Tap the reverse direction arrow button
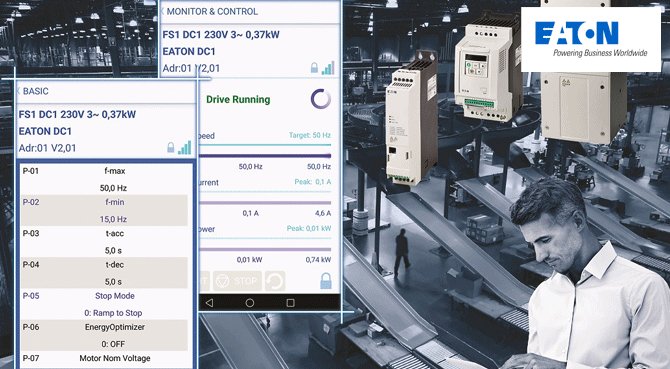The image size is (670, 369). 275,281
